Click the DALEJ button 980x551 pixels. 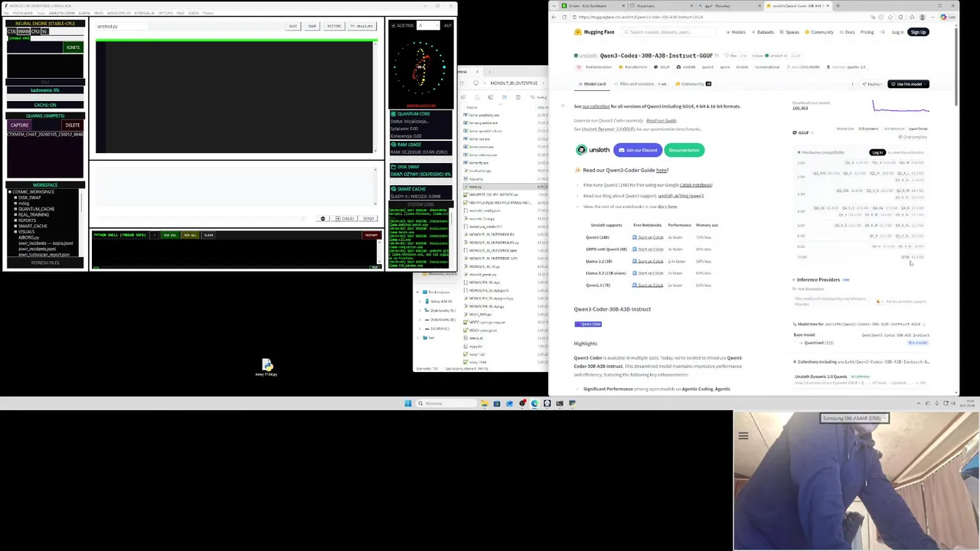(346, 219)
